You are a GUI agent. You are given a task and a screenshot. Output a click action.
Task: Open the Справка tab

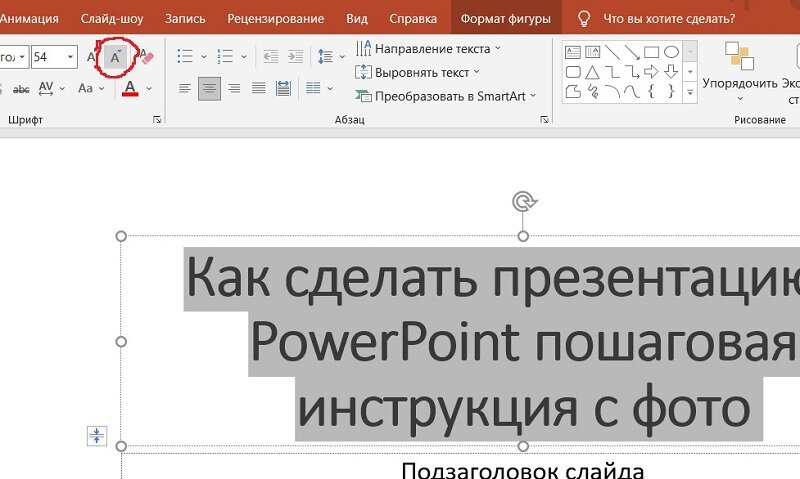coord(413,19)
